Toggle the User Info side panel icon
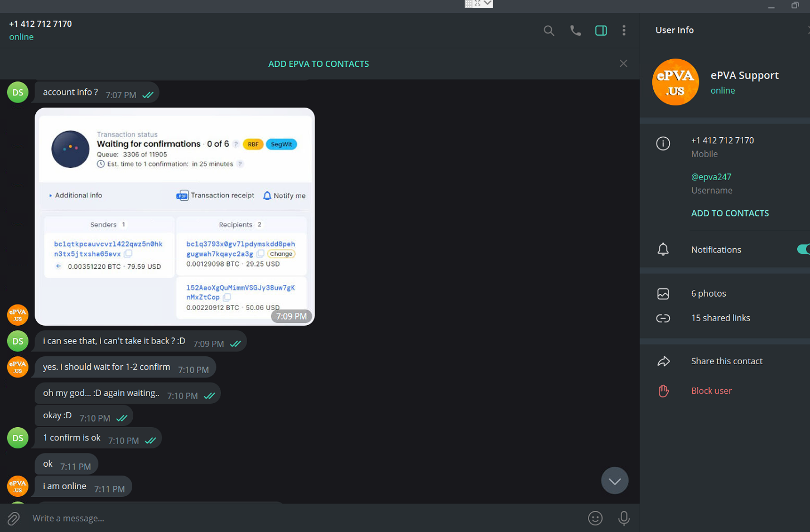The height and width of the screenshot is (532, 810). point(601,31)
